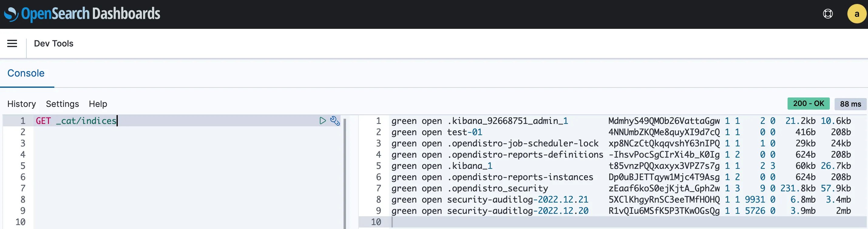Open the History panel
The width and height of the screenshot is (868, 229).
(22, 104)
